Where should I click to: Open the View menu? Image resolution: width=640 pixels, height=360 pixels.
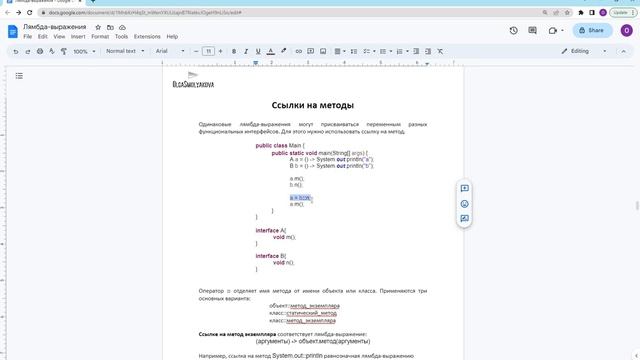[x=59, y=36]
